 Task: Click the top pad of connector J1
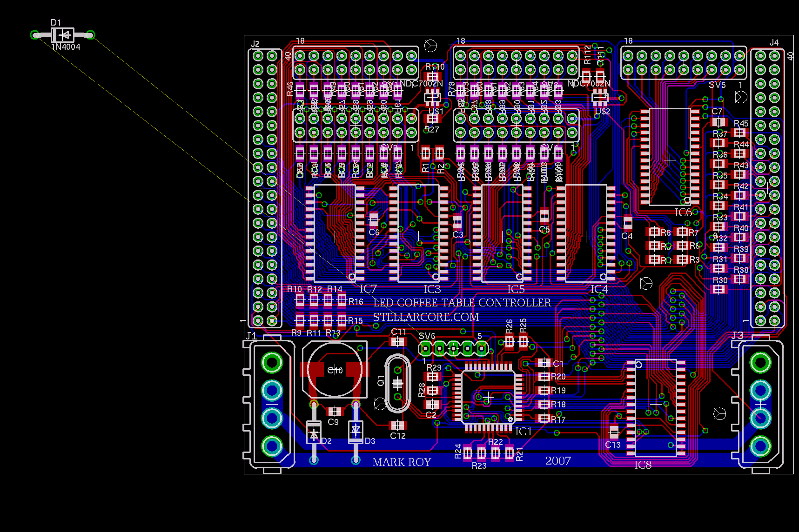(272, 362)
